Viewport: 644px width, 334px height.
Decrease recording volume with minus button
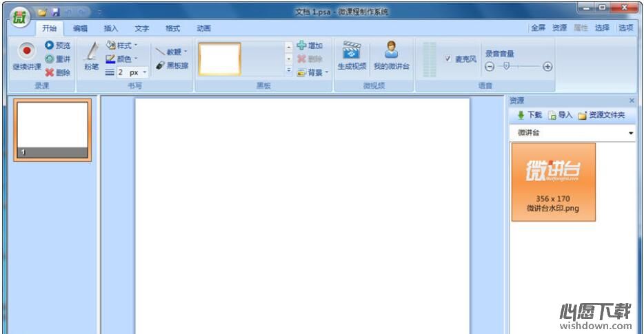489,67
